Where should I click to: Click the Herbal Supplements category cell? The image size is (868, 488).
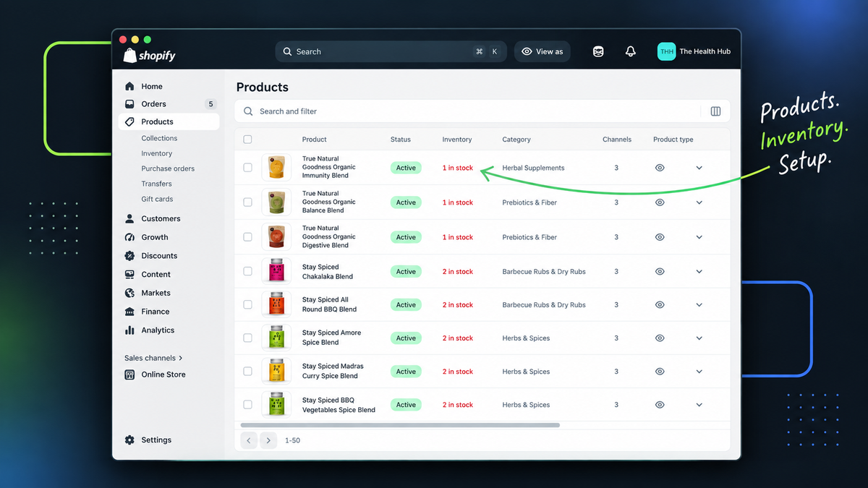pyautogui.click(x=533, y=168)
